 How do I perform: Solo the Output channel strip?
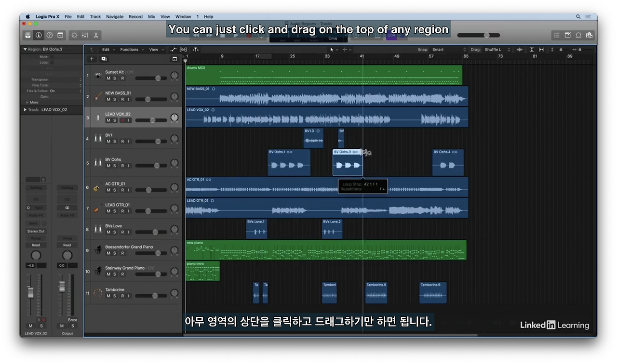pos(72,326)
